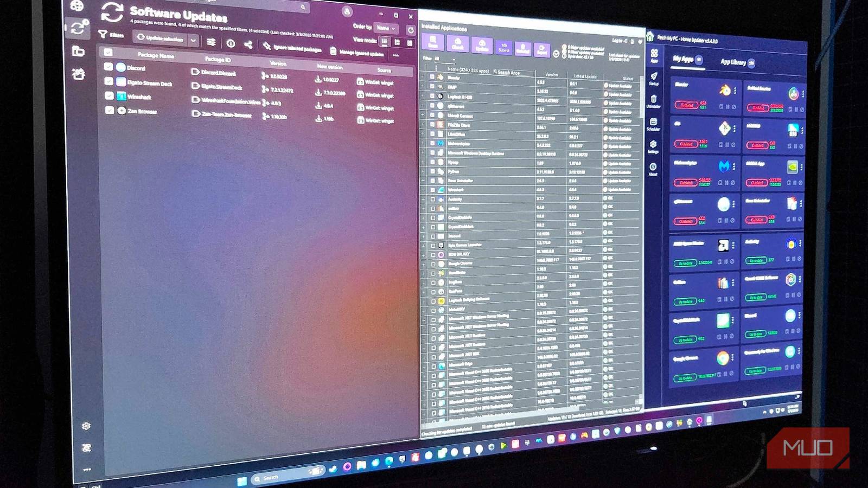Open UniGetUI settings gear in sidebar
The image size is (868, 488).
click(x=86, y=426)
